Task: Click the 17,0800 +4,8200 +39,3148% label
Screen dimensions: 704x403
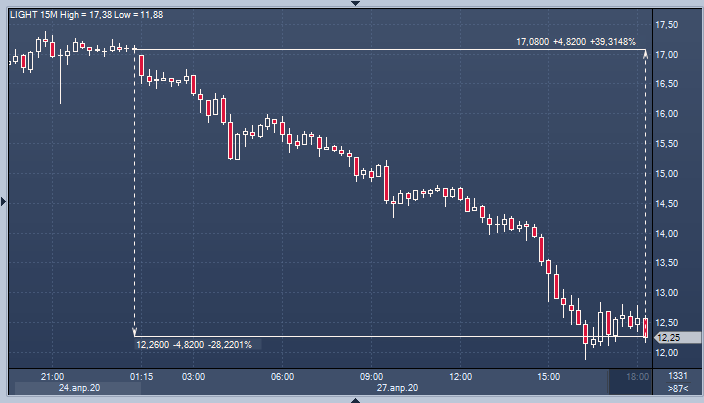Action: [575, 42]
